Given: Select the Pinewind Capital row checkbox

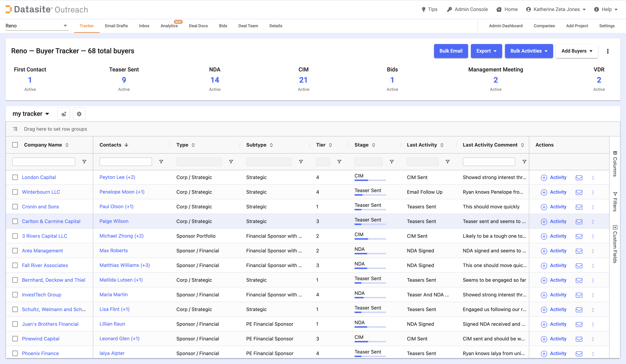Looking at the screenshot, I should tap(15, 339).
